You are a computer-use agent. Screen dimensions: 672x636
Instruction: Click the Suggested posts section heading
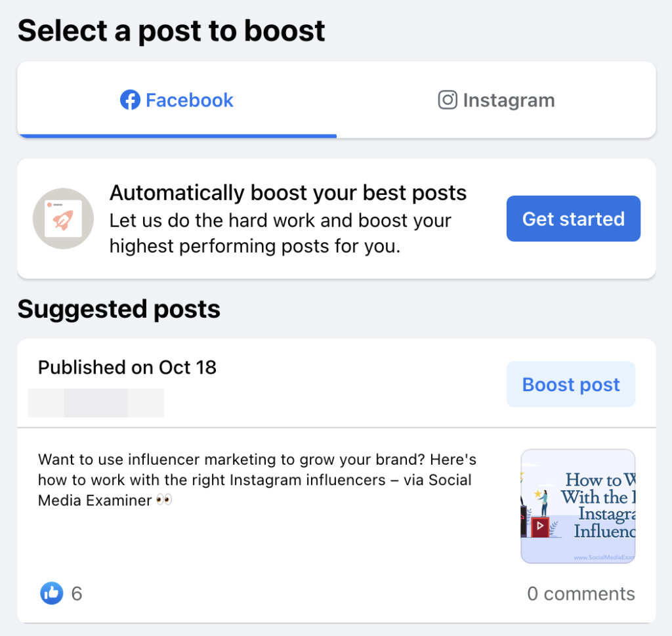(x=119, y=308)
